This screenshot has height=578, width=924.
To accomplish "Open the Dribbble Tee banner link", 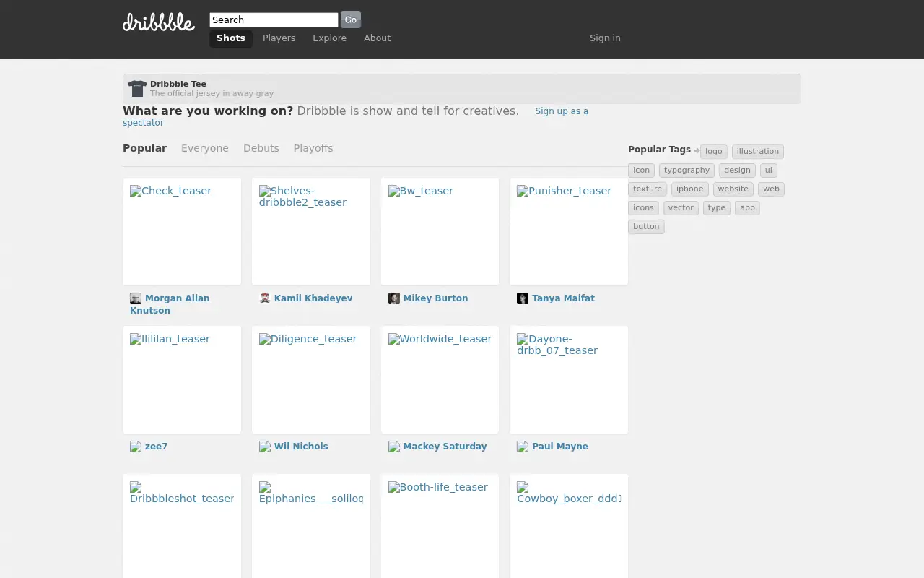I will (x=462, y=89).
